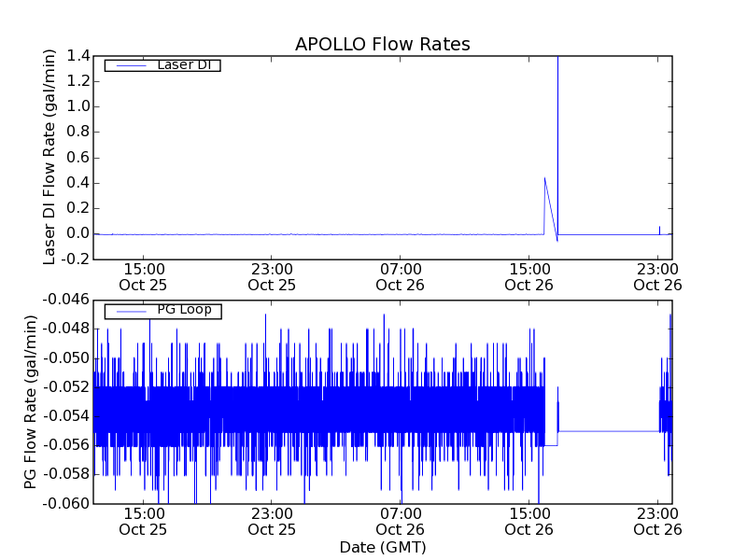Image resolution: width=747 pixels, height=560 pixels.
Task: Click the Laser DI legend line sample
Action: [x=131, y=65]
